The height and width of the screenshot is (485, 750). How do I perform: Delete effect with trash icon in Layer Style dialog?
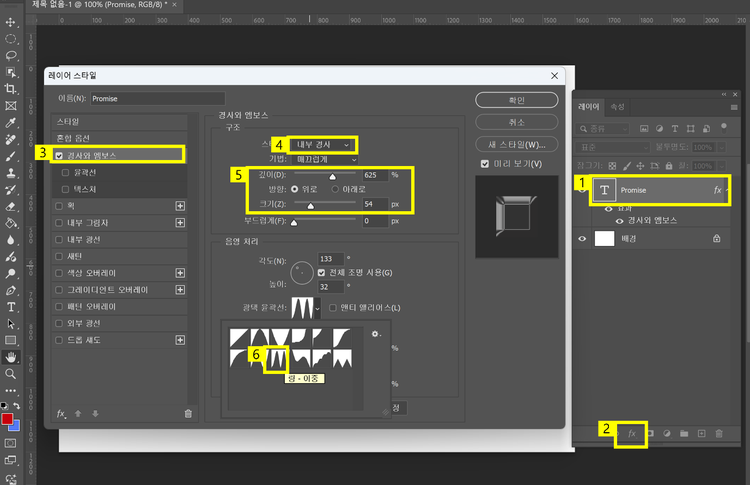[x=188, y=414]
